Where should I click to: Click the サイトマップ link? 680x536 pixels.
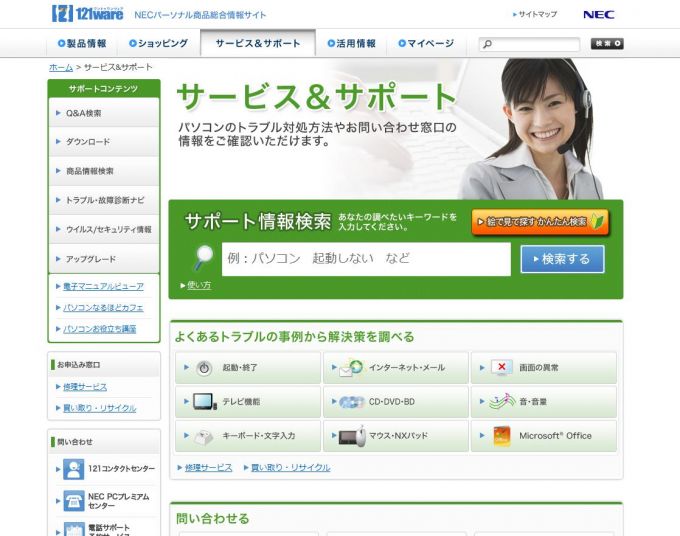pyautogui.click(x=538, y=14)
